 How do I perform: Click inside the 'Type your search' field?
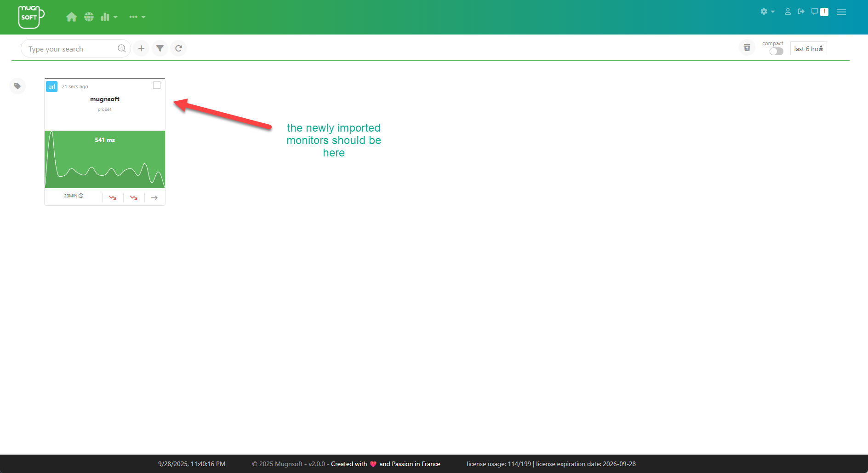[71, 49]
